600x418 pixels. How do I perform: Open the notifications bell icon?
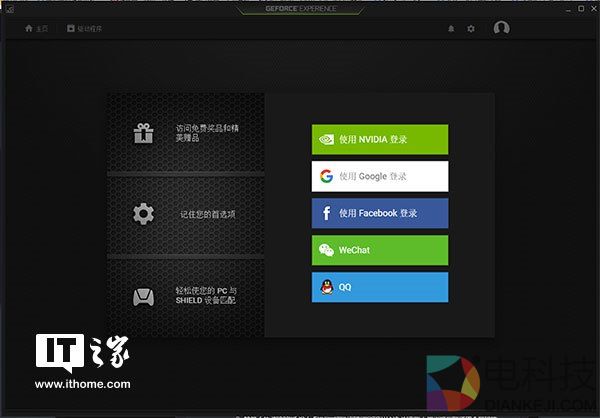point(451,29)
